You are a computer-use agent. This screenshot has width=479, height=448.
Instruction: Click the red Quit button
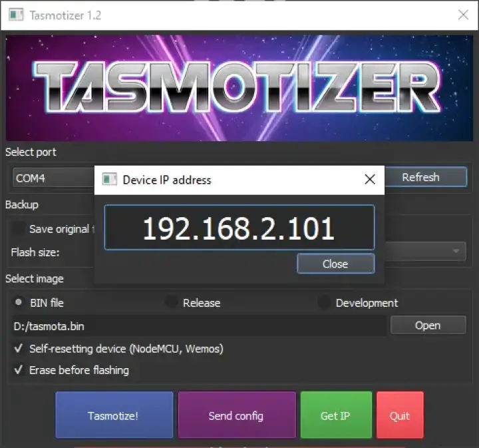pos(400,415)
